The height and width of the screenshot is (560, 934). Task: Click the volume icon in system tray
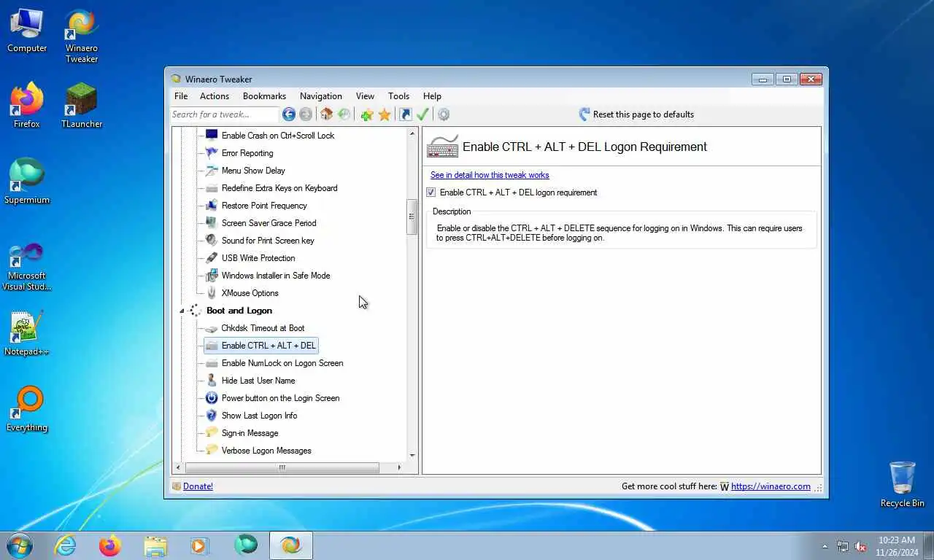[x=860, y=546]
